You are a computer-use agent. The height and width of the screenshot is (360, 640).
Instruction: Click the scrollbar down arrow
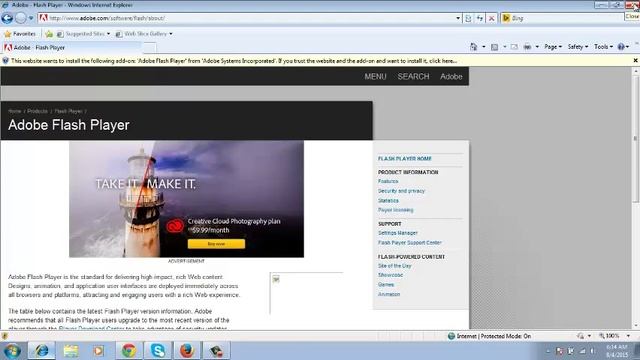pos(636,326)
